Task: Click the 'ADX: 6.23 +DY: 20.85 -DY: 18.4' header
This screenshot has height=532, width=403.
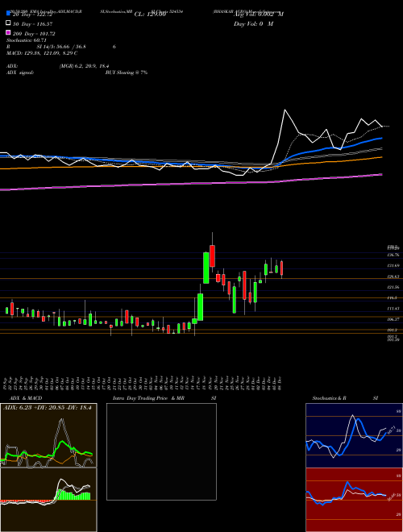Action: click(x=48, y=408)
